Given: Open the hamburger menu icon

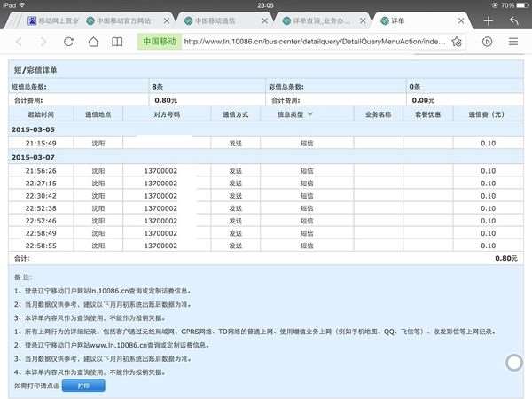Looking at the screenshot, I should (513, 42).
